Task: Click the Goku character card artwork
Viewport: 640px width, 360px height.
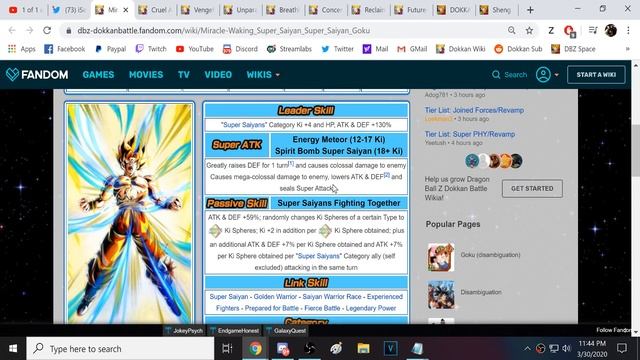Action: tap(129, 213)
